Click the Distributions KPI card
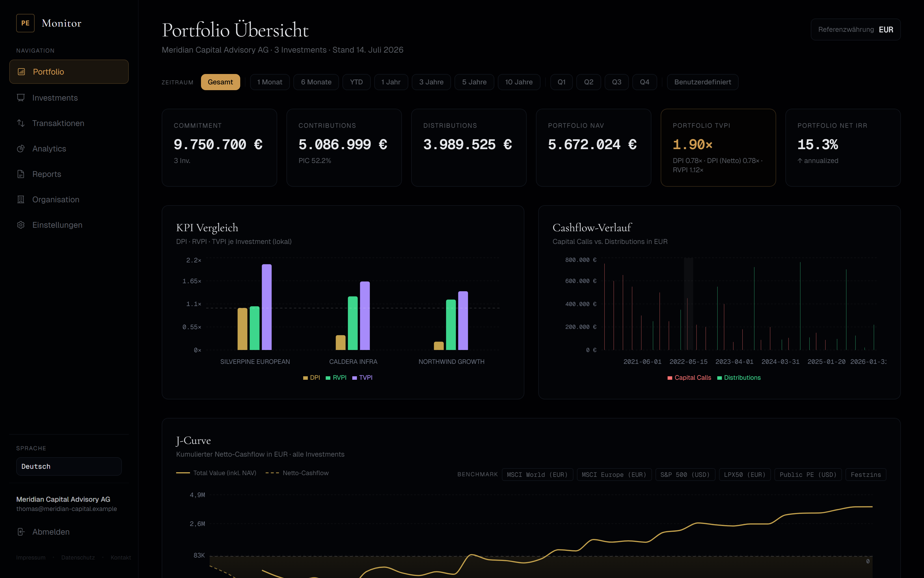Image resolution: width=924 pixels, height=578 pixels. [x=469, y=148]
